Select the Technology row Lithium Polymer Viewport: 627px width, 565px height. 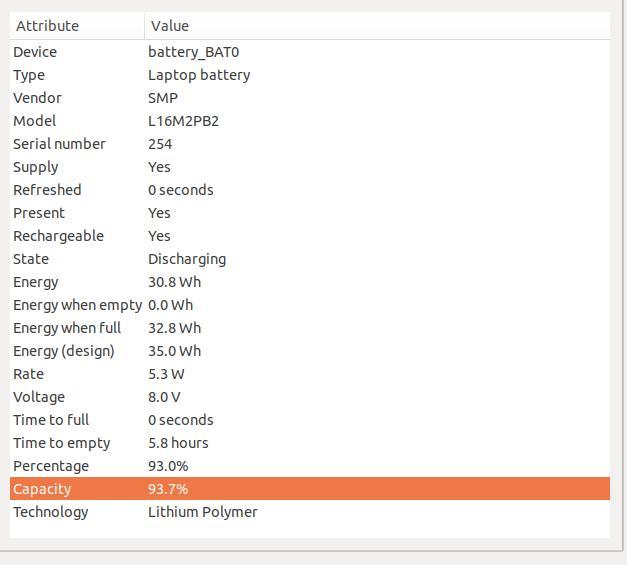pyautogui.click(x=310, y=512)
